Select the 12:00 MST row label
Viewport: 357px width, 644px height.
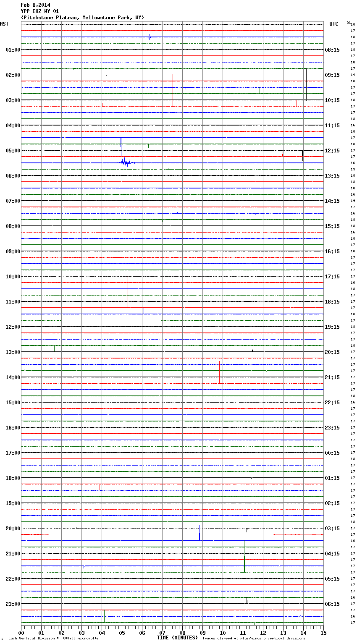(13, 327)
